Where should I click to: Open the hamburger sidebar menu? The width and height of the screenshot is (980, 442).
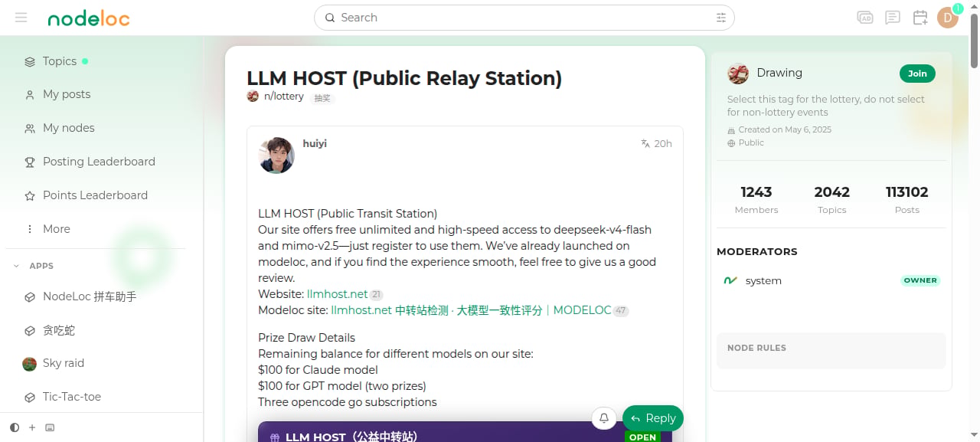(x=21, y=18)
